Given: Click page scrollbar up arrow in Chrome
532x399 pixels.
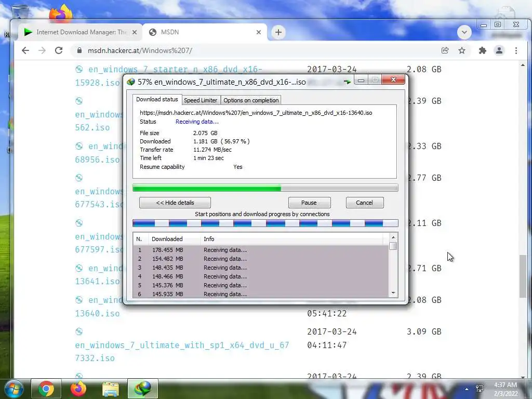Looking at the screenshot, I should click(x=523, y=65).
